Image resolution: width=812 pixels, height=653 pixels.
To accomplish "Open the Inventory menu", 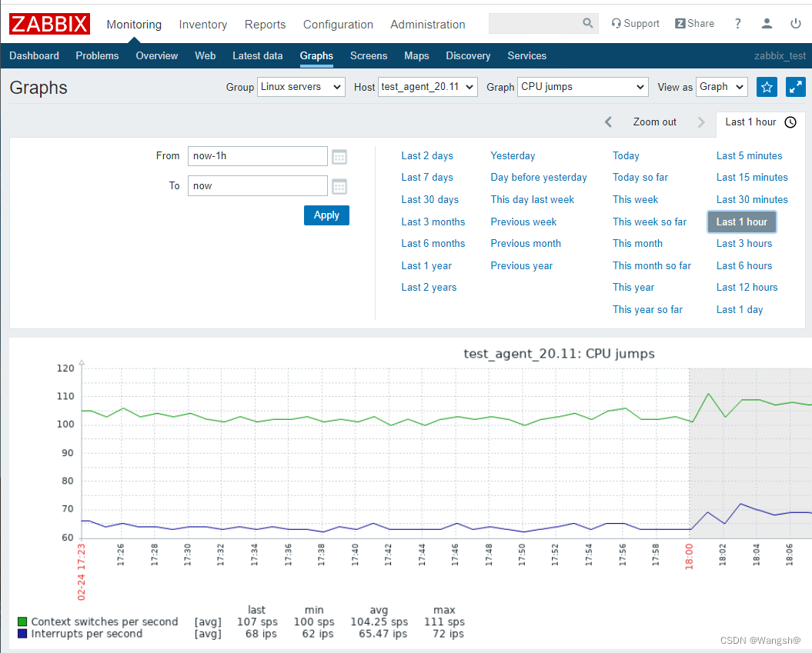I will (203, 25).
